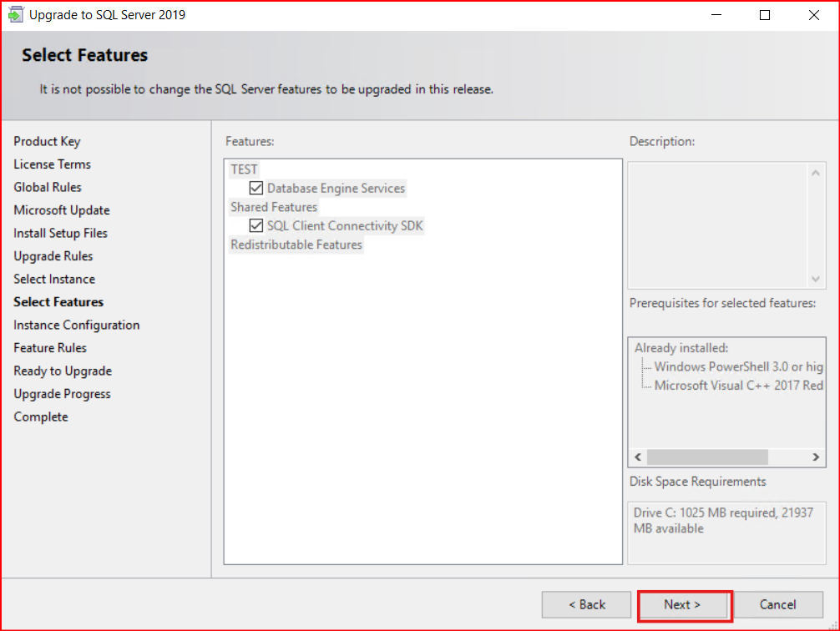
Task: Click the horizontal scrollbar thumb in prerequisites
Action: click(706, 457)
